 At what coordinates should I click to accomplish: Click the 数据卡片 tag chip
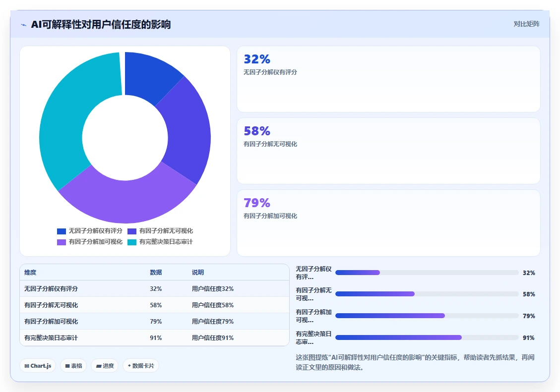[x=141, y=366]
